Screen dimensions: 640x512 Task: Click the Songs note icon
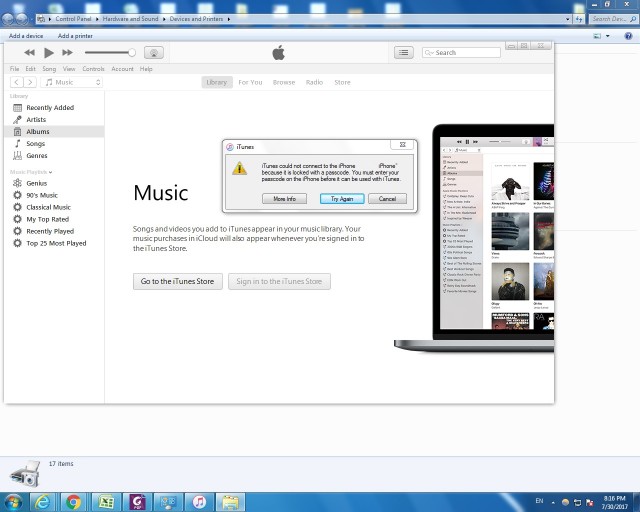(x=17, y=144)
